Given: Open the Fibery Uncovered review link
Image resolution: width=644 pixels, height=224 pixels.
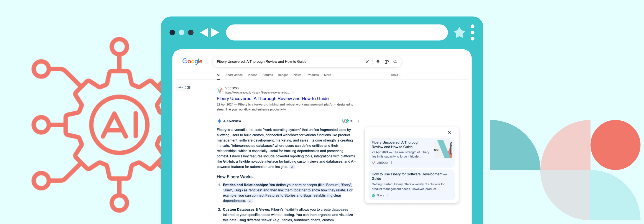Looking at the screenshot, I should point(273,99).
